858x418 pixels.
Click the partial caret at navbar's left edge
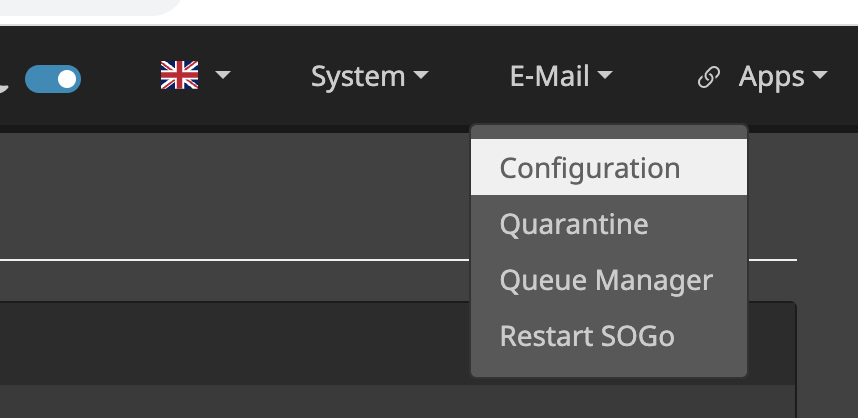click(3, 86)
